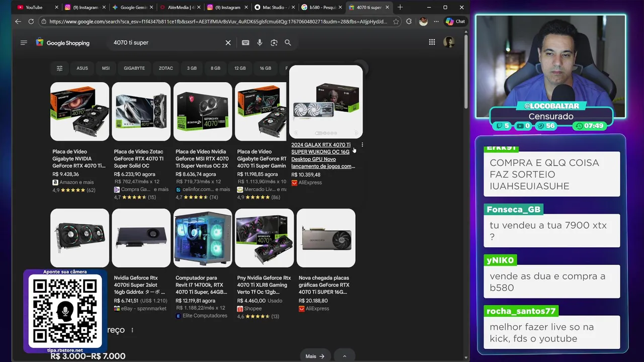Screen dimensions: 644x362
Task: Open browser settings and more menu
Action: coord(436,22)
